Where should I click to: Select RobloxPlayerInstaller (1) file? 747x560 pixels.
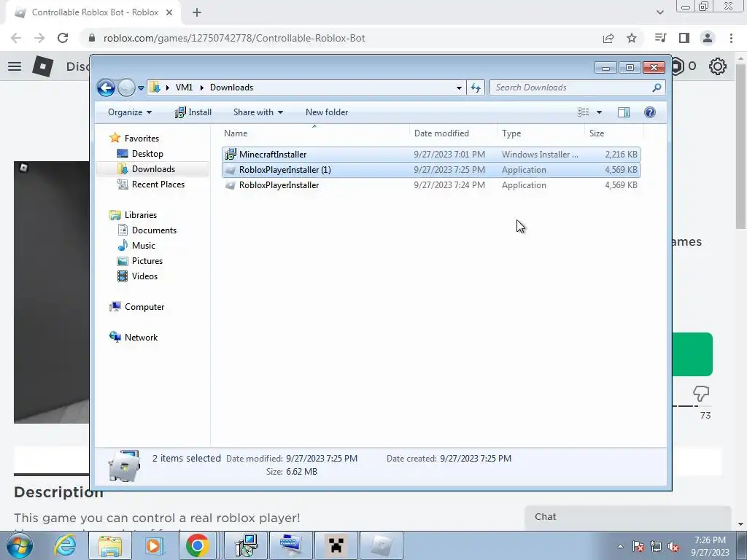pos(430,170)
